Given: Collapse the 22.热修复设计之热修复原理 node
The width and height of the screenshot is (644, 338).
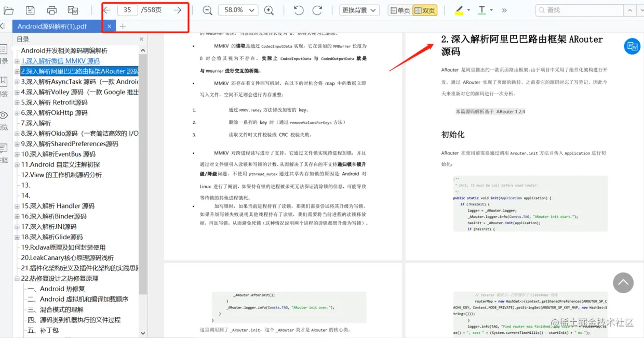Looking at the screenshot, I should pos(17,279).
